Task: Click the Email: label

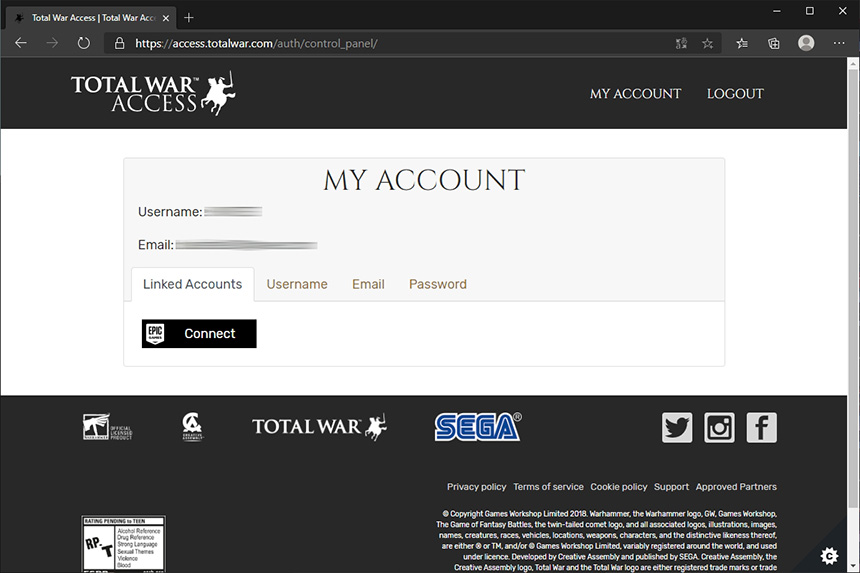Action: (x=156, y=245)
